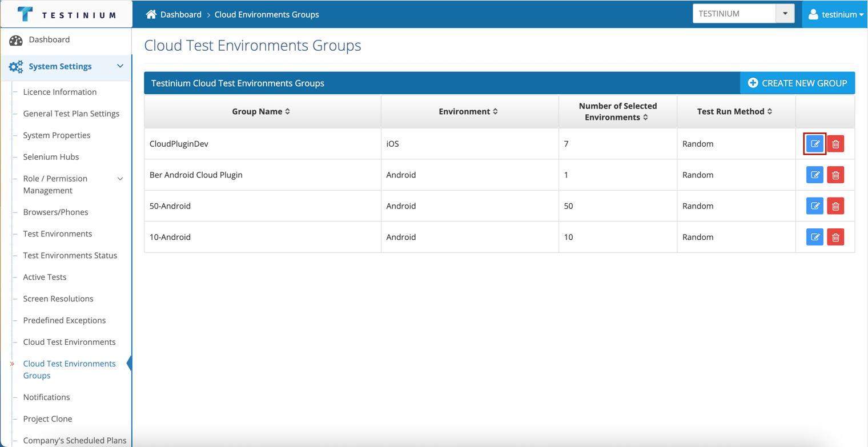Edit the CloudPluginDev group
The width and height of the screenshot is (868, 447).
point(815,144)
